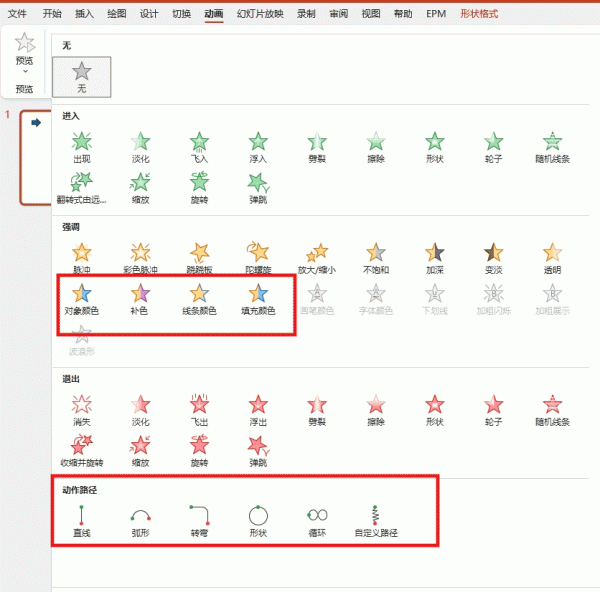Click the 预览 star preview button

(24, 48)
